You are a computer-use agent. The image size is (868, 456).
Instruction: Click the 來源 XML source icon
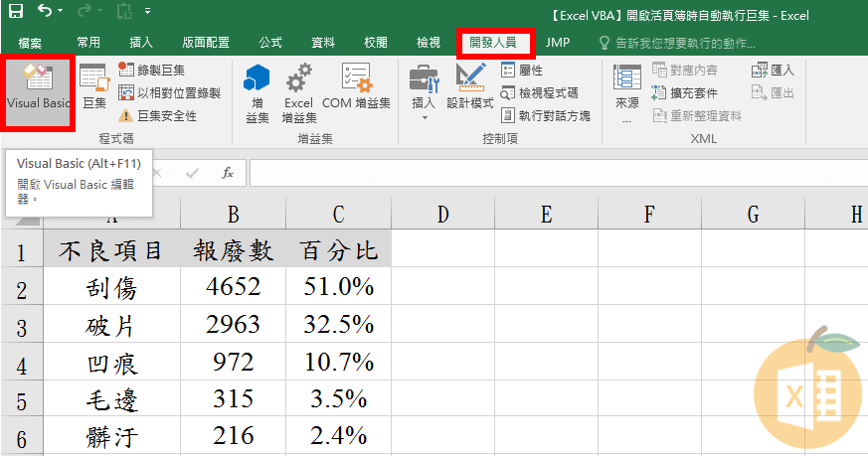[627, 89]
